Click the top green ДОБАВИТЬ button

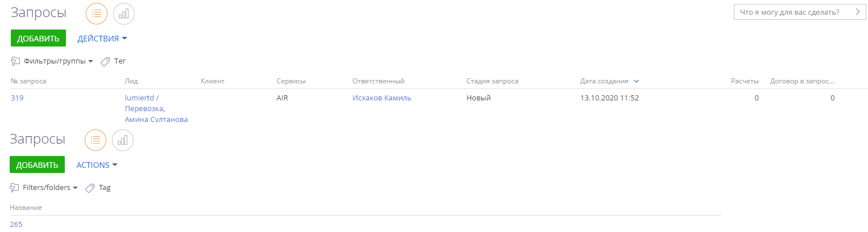(x=38, y=39)
